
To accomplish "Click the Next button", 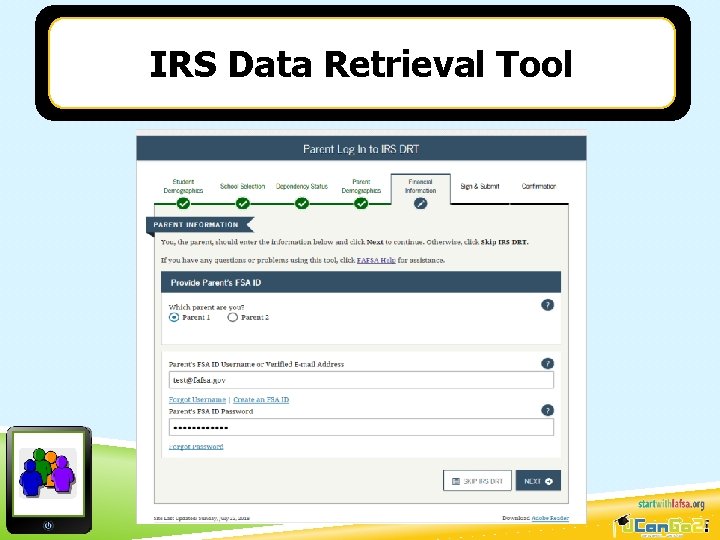I will point(538,481).
